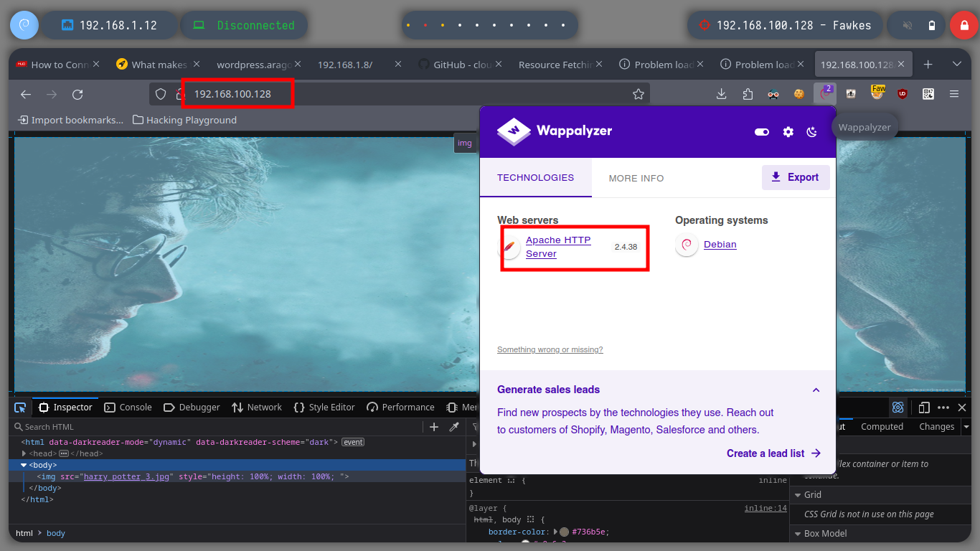
Task: Close the 'How to Conn' tab
Action: click(x=95, y=65)
